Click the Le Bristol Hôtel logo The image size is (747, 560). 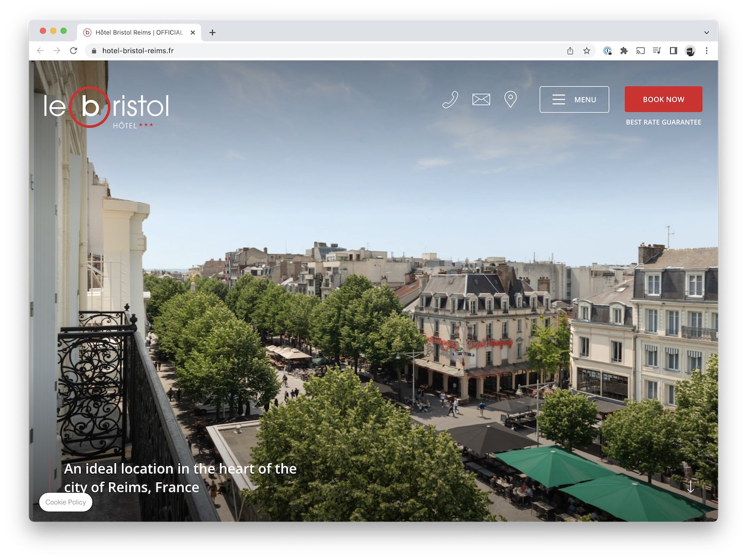pyautogui.click(x=106, y=107)
